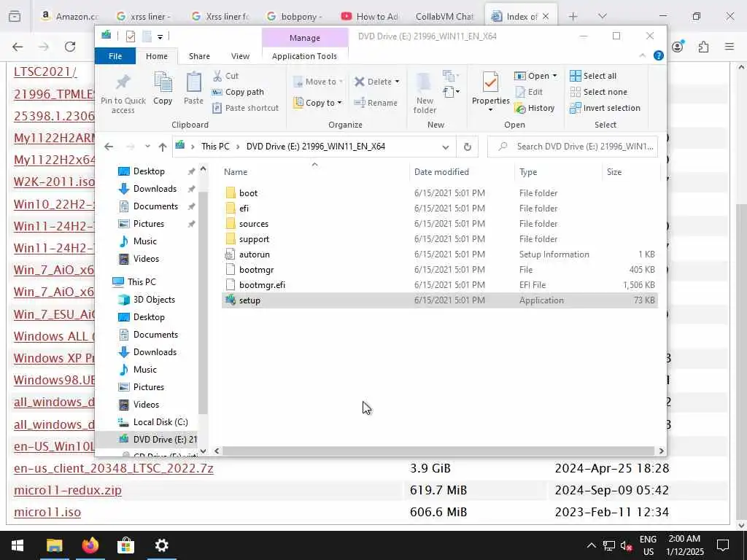Open Microsoft Store from taskbar
The width and height of the screenshot is (747, 560).
pos(125,545)
